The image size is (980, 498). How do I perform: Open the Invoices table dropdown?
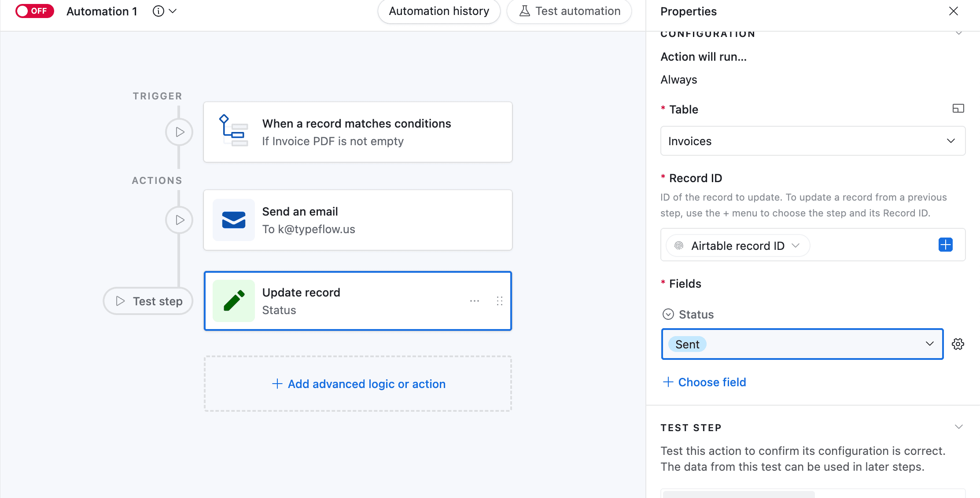tap(812, 141)
